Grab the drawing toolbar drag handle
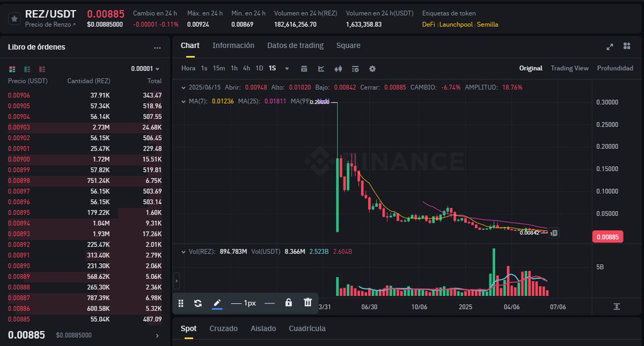Image resolution: width=644 pixels, height=346 pixels. (x=181, y=303)
